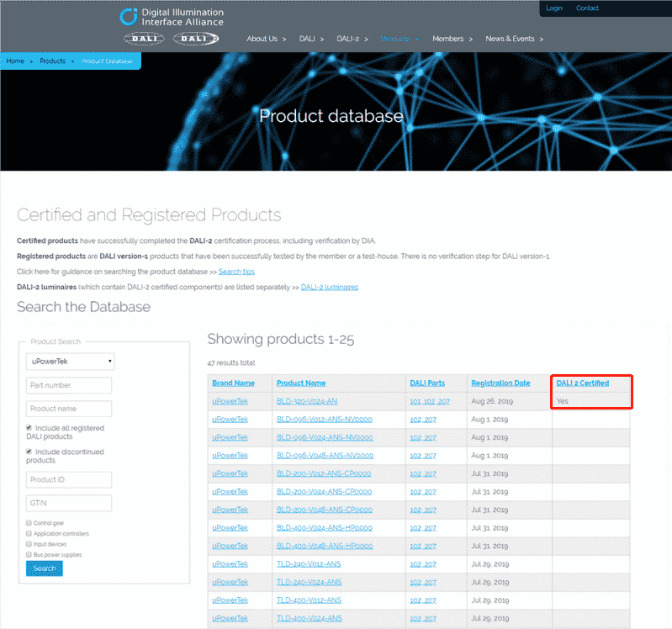The image size is (672, 629).
Task: Open product TLD-240-V024-ANS
Action: 309,582
